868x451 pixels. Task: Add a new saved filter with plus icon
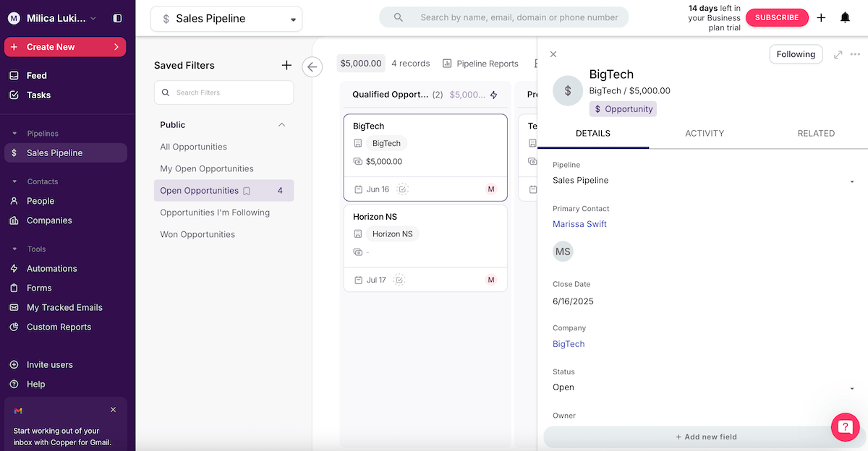286,66
